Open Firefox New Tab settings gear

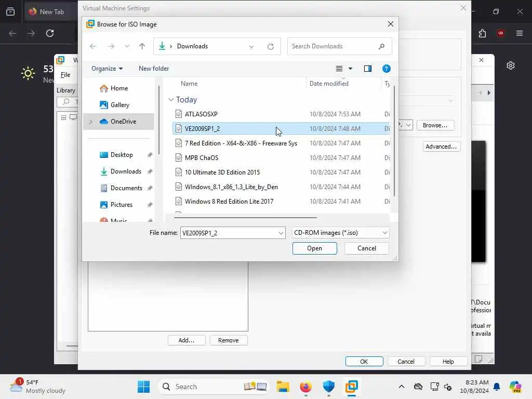coord(511,65)
